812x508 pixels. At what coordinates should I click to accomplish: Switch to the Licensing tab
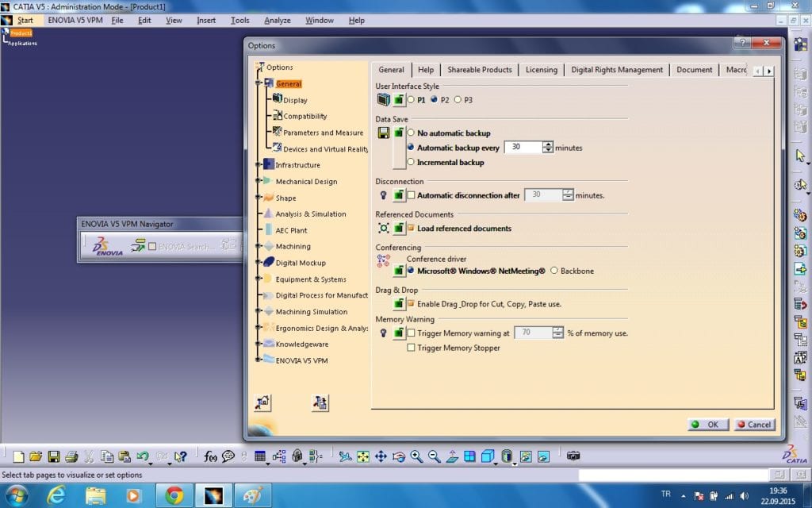pos(541,70)
